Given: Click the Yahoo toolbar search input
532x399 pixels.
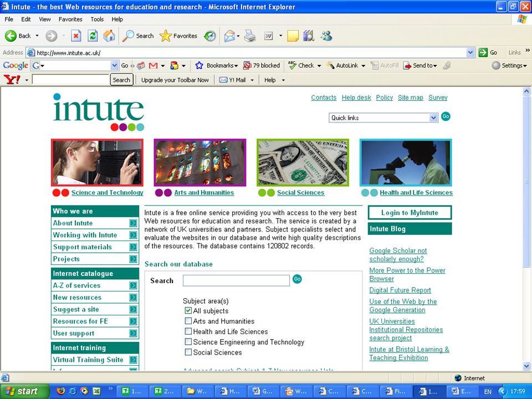Looking at the screenshot, I should (x=70, y=80).
